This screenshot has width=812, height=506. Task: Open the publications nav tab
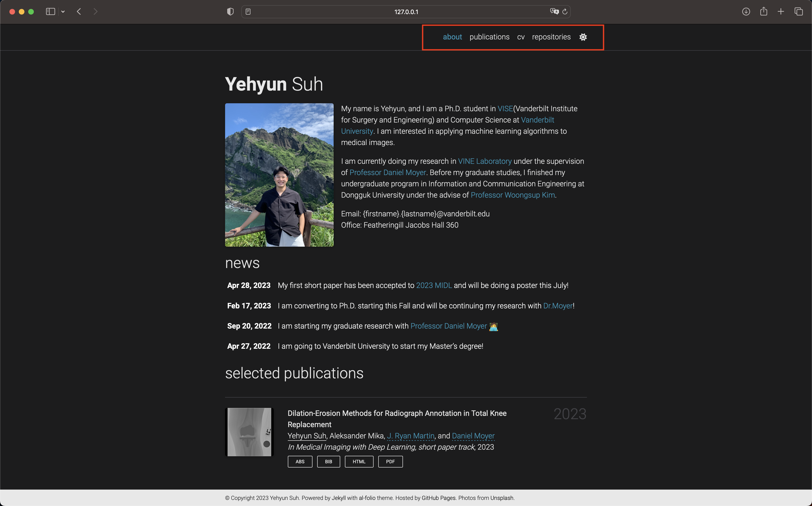click(489, 37)
